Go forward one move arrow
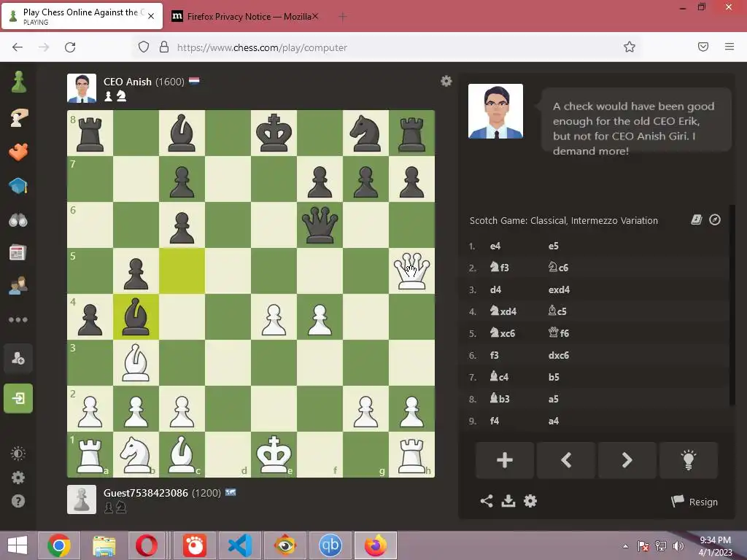Screen dimensions: 747x560 [627, 460]
